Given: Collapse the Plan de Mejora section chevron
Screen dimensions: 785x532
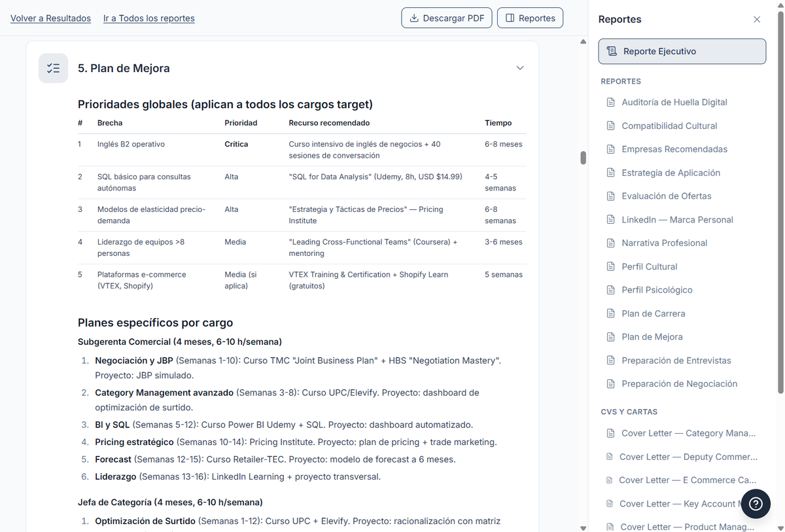Looking at the screenshot, I should 520,68.
